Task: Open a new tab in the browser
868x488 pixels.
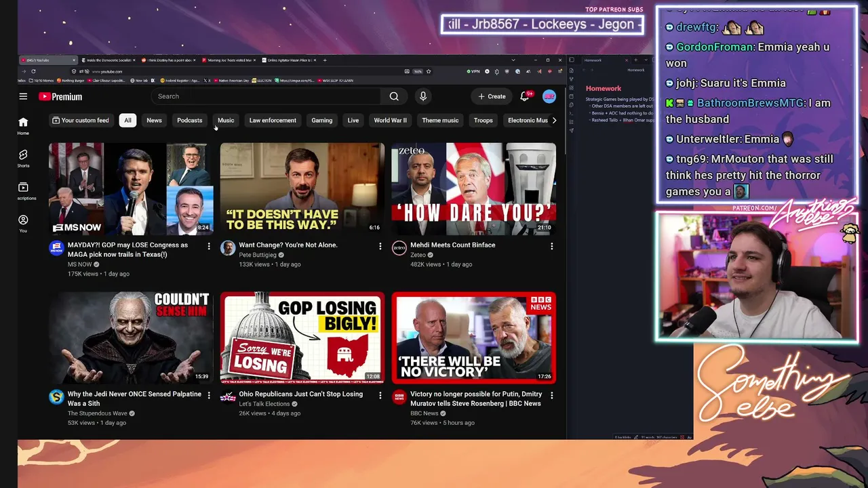Action: pos(325,60)
